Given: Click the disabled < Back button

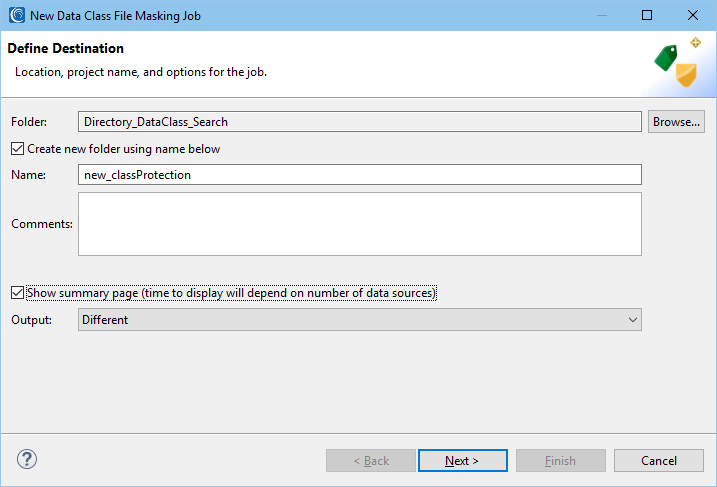Looking at the screenshot, I should click(x=371, y=460).
